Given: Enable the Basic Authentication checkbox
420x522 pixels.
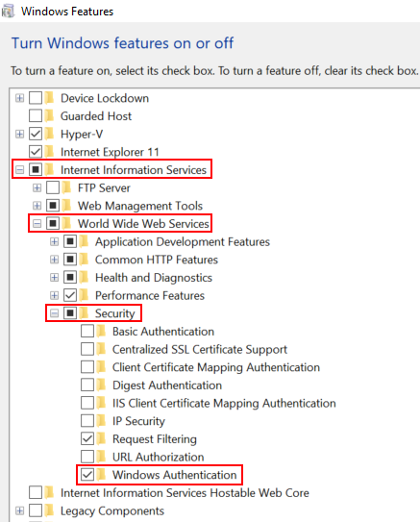Looking at the screenshot, I should pyautogui.click(x=87, y=332).
